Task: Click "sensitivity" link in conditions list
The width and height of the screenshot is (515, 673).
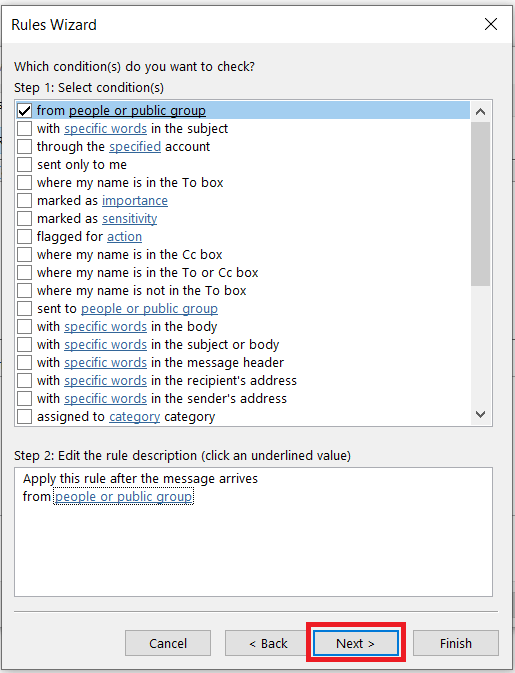Action: click(130, 219)
